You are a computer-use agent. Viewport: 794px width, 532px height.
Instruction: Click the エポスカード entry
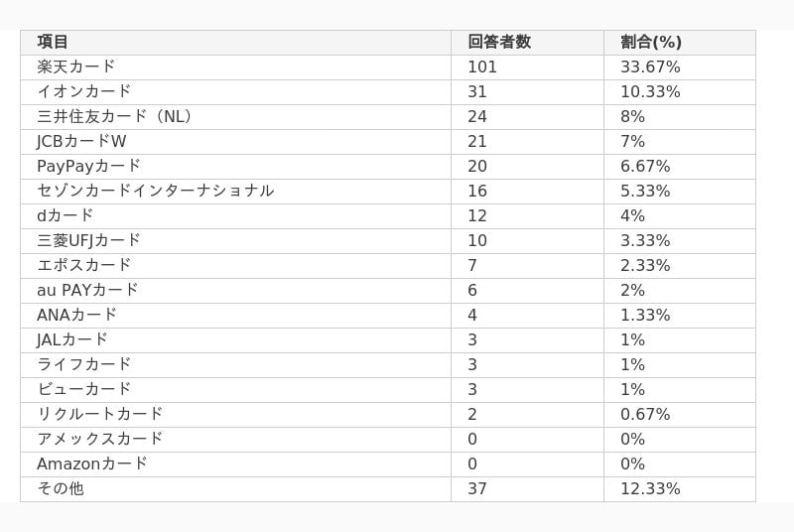coord(84,265)
